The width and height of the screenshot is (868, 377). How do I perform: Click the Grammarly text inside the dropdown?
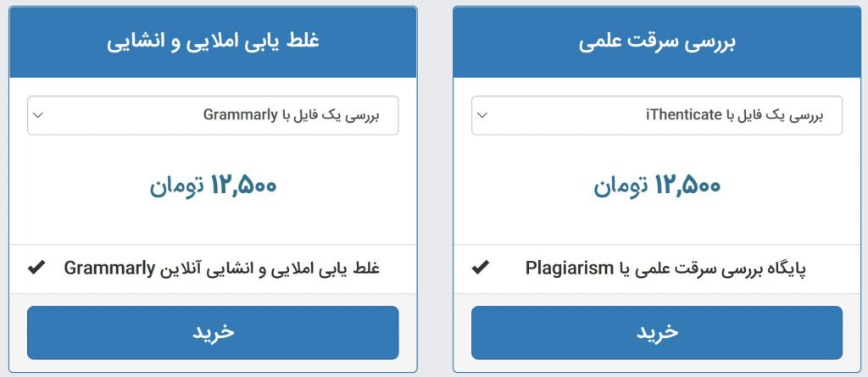click(x=240, y=115)
